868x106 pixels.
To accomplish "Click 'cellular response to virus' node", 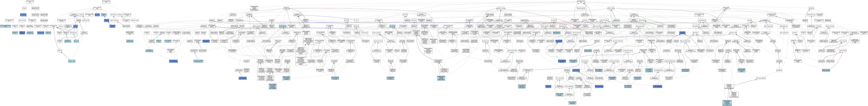I will 168,41.
